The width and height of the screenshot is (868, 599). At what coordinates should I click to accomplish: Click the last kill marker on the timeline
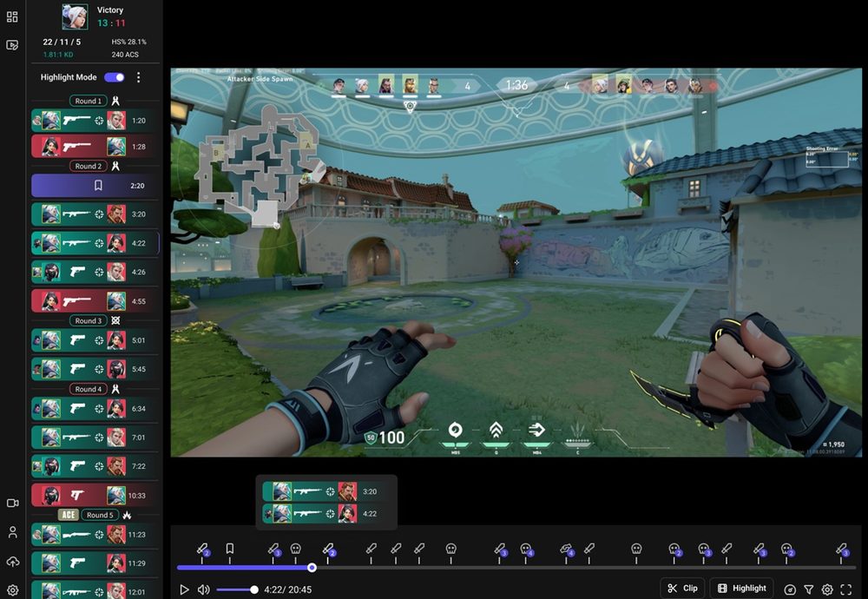(842, 550)
